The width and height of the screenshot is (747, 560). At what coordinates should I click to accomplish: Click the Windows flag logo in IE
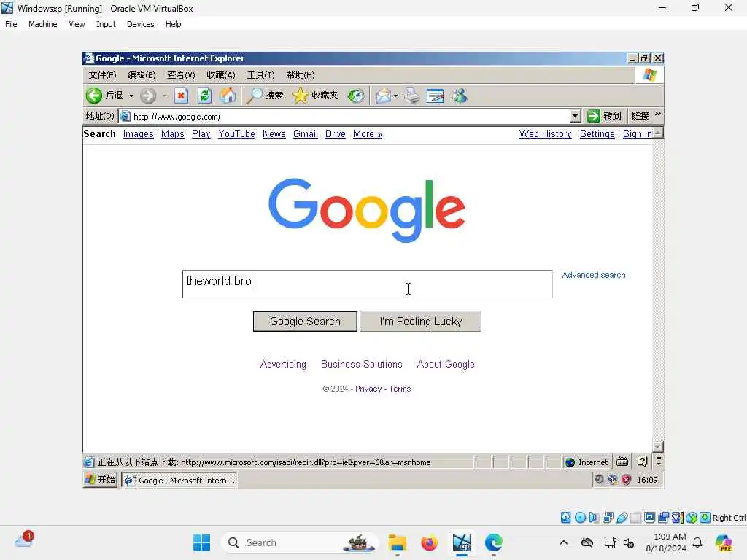point(650,75)
